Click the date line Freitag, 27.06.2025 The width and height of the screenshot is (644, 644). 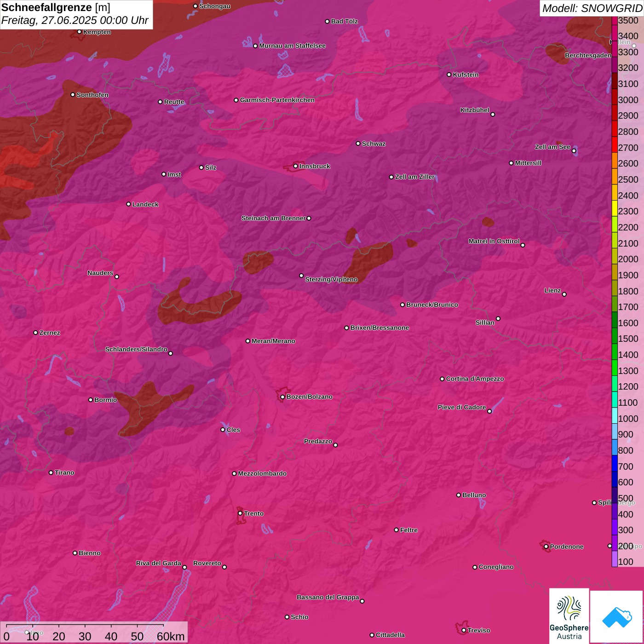pos(75,21)
